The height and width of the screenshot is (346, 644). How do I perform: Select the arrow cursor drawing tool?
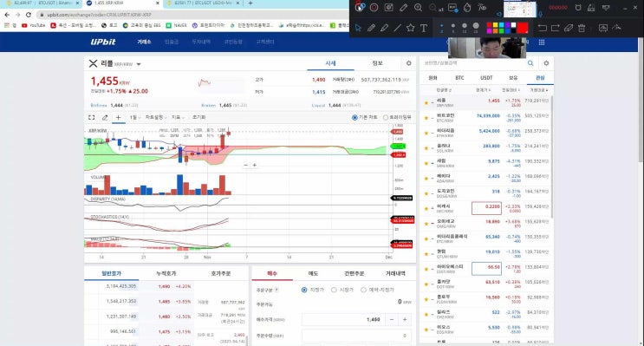358,28
